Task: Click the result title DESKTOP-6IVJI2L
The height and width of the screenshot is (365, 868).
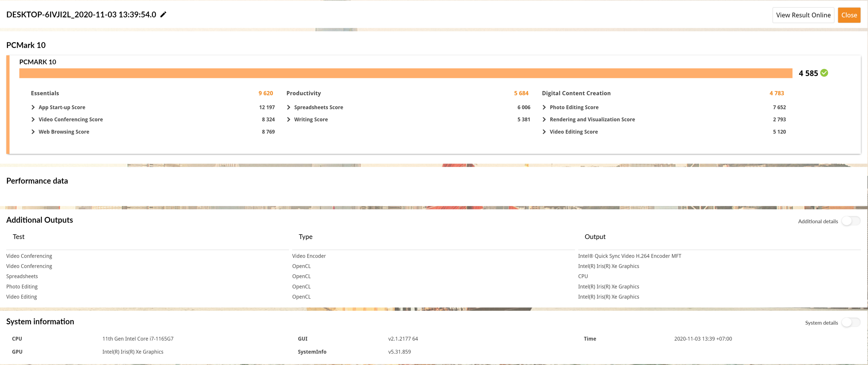Action: pyautogui.click(x=81, y=14)
